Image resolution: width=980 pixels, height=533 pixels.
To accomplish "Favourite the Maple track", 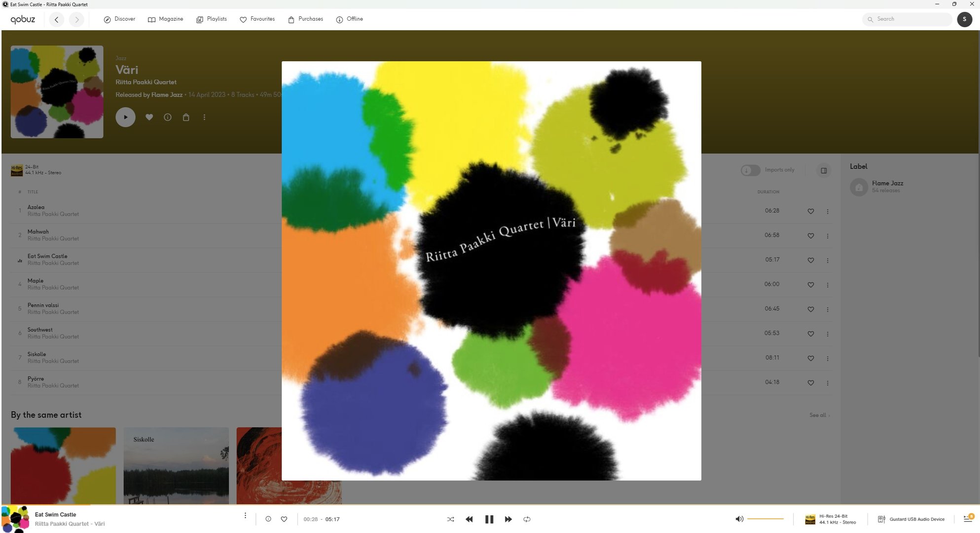I will click(810, 285).
